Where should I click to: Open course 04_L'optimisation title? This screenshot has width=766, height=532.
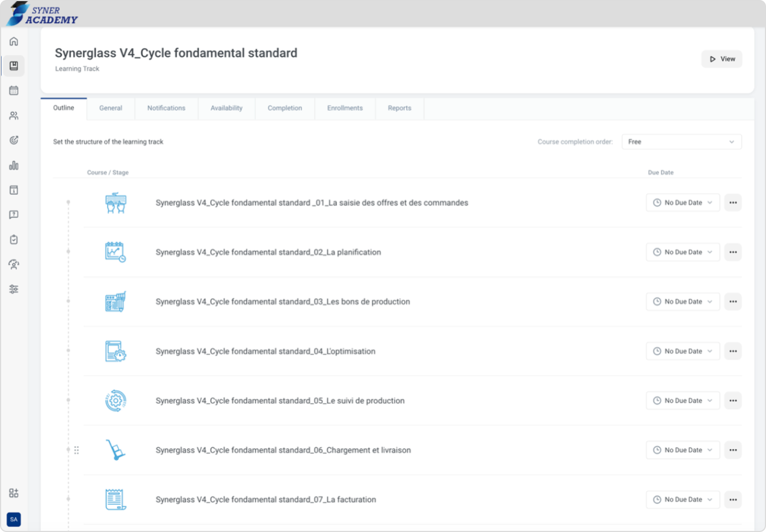(x=265, y=351)
